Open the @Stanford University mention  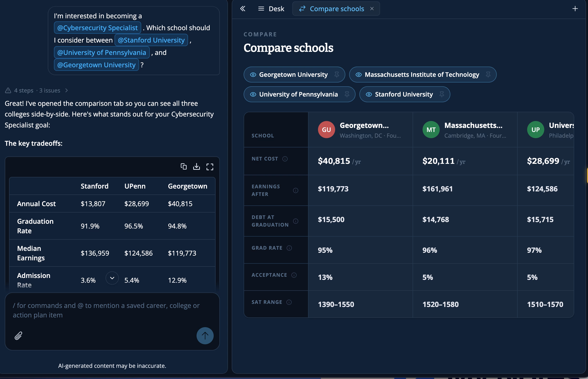pos(151,40)
